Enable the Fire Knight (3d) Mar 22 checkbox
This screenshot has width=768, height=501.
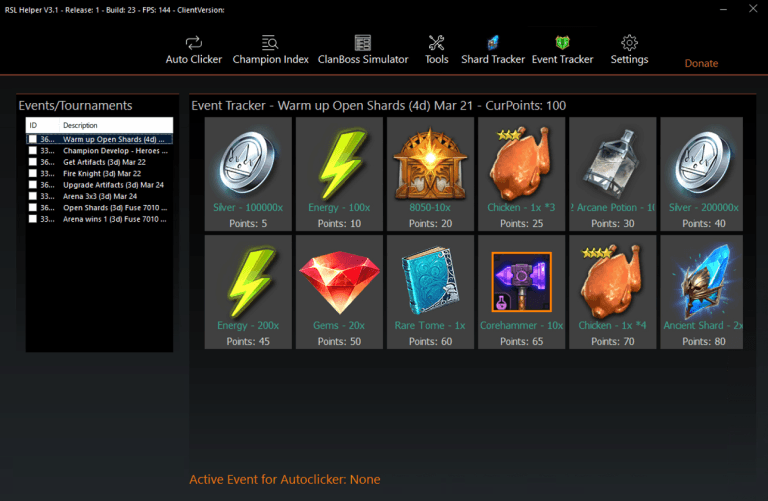tap(33, 173)
